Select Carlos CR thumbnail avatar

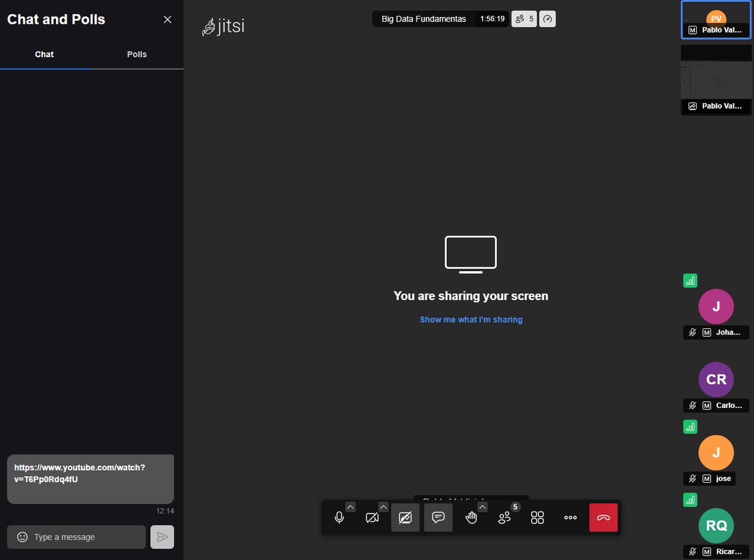click(716, 379)
